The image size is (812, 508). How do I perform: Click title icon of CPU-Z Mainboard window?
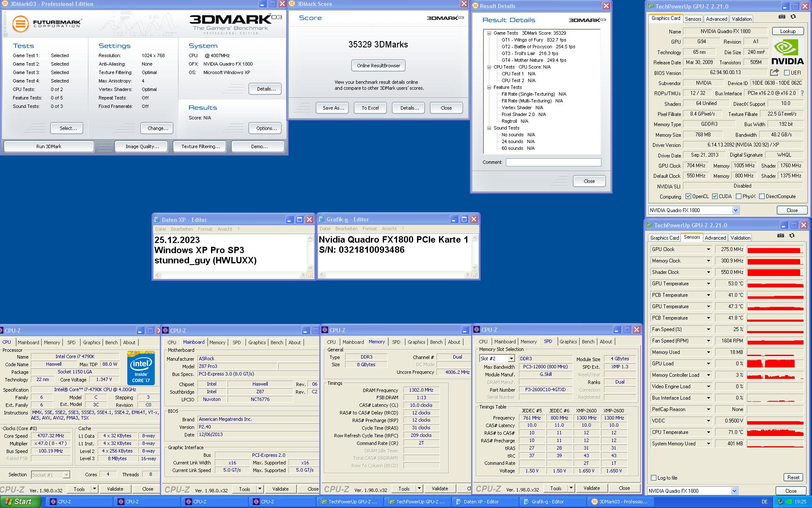166,330
